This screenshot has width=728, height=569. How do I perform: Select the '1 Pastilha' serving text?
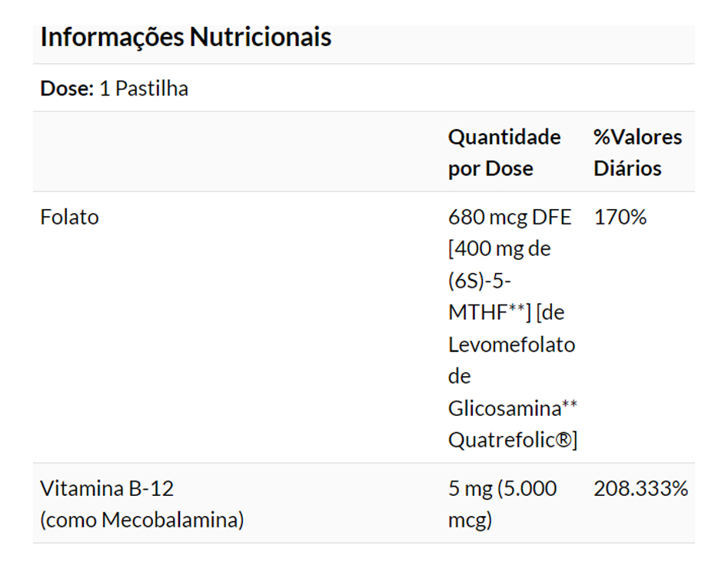pos(144,88)
